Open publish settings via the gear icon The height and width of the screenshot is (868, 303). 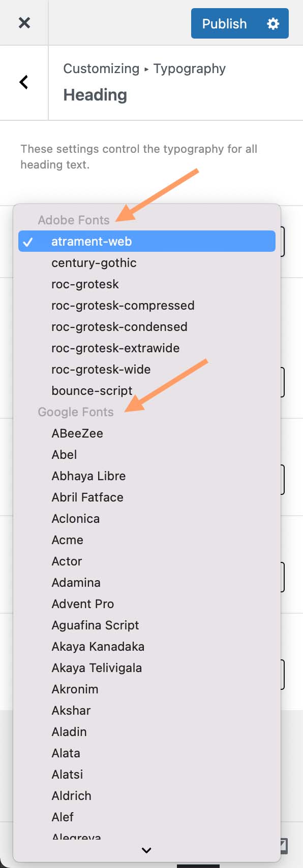(x=273, y=23)
